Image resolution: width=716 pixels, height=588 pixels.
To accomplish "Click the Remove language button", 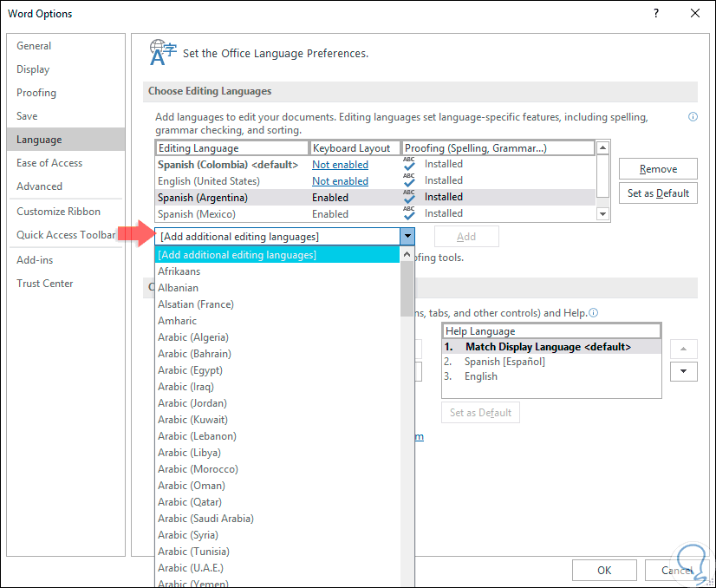I will pos(658,169).
